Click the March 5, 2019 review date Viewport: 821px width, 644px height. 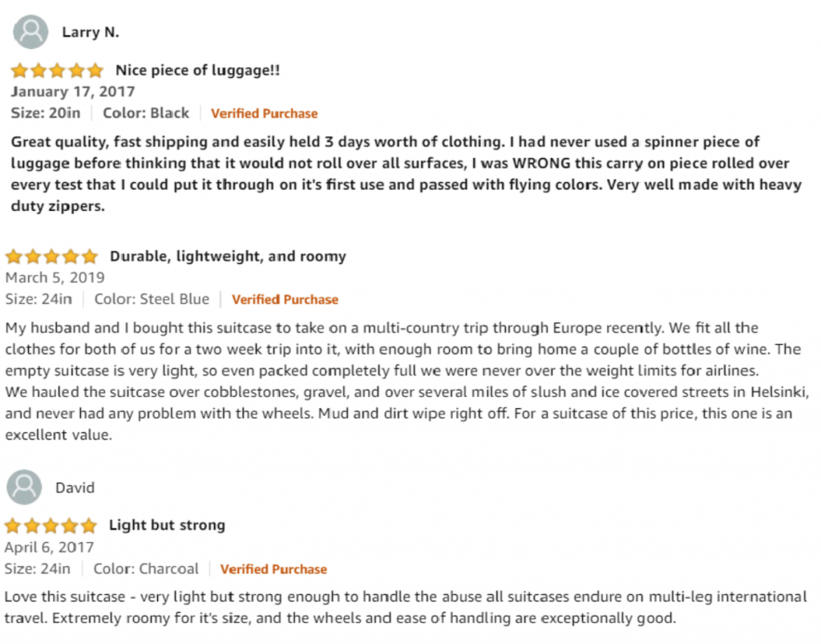[x=55, y=277]
